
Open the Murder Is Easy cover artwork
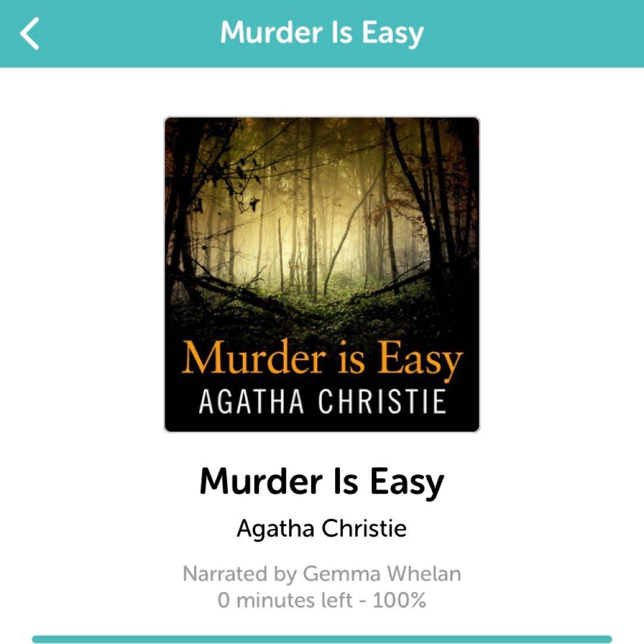pyautogui.click(x=321, y=274)
